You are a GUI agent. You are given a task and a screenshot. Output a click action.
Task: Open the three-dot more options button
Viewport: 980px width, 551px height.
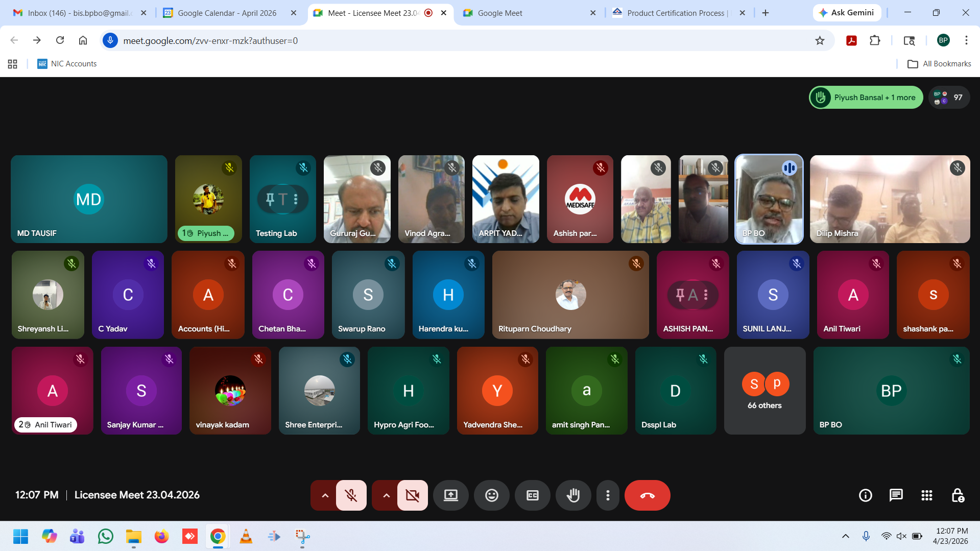click(607, 495)
